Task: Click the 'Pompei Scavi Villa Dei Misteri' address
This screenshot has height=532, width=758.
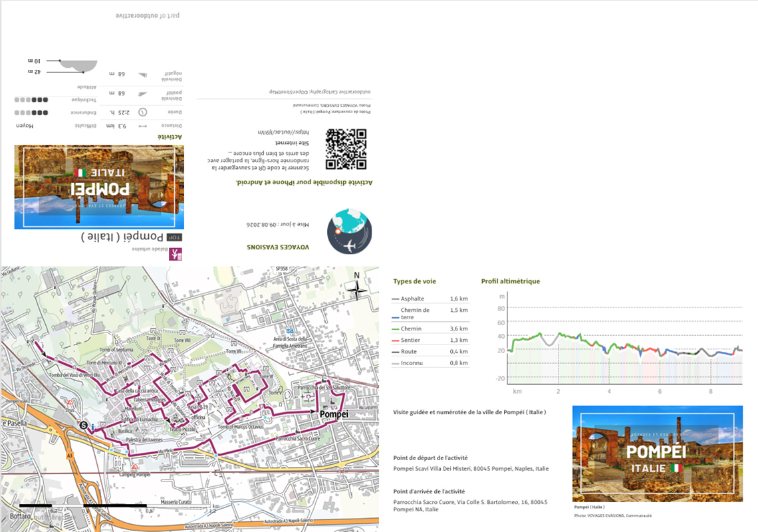Action: tap(471, 468)
